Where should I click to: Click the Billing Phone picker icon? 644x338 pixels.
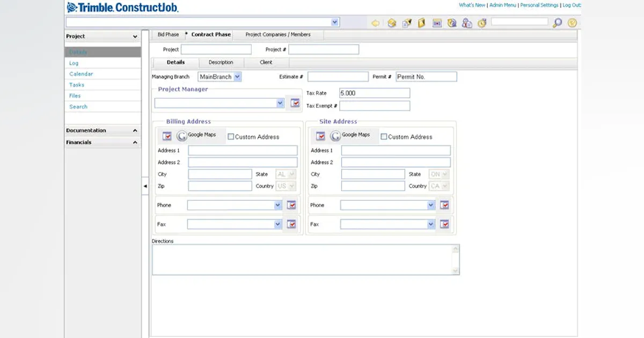pos(291,205)
